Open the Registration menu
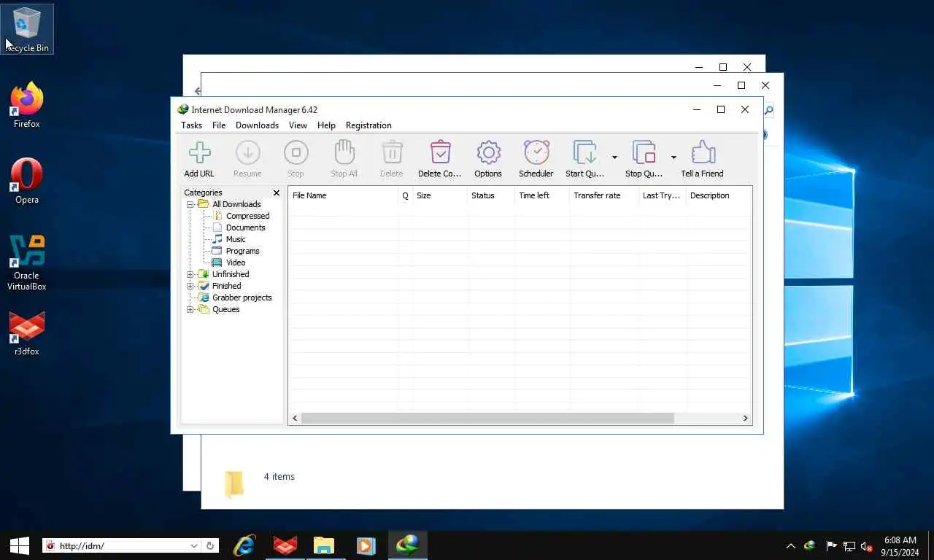Viewport: 934px width, 560px height. [x=368, y=125]
